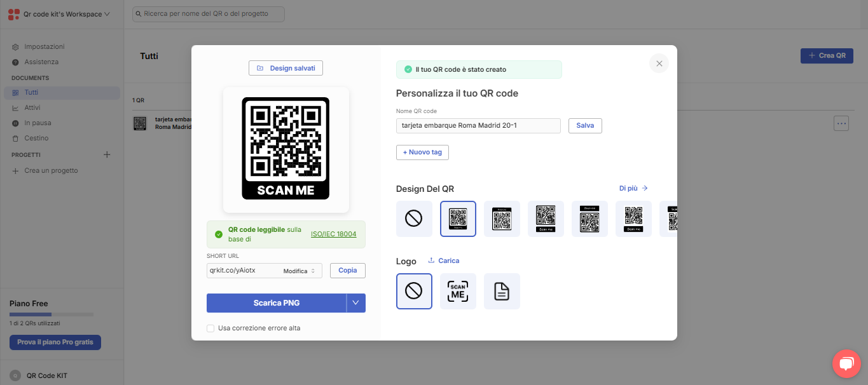Viewport: 868px width, 385px height.
Task: Choose the selected Scan Me frame design
Action: (x=458, y=219)
